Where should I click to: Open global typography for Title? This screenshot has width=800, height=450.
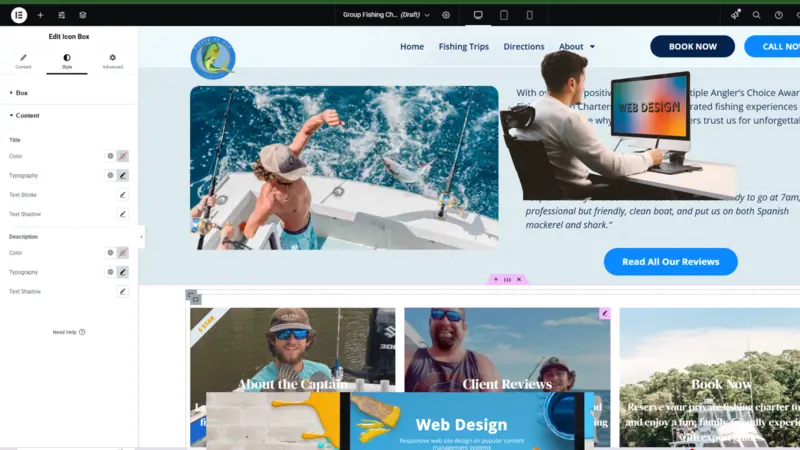pyautogui.click(x=110, y=176)
